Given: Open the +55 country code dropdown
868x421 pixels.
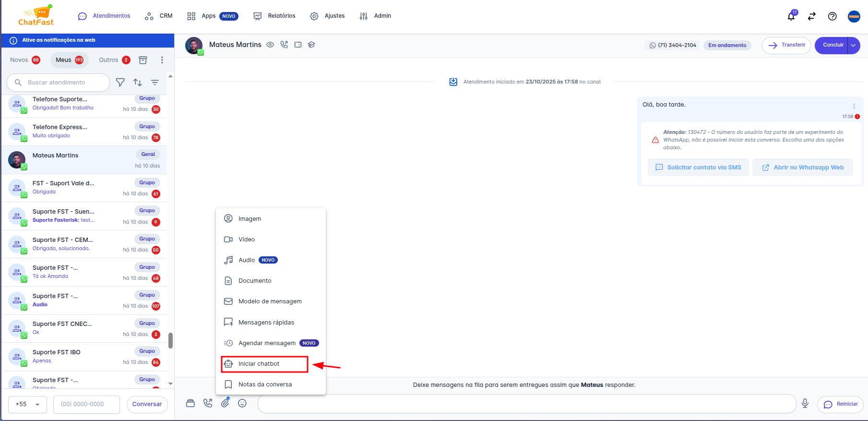Looking at the screenshot, I should click(27, 404).
